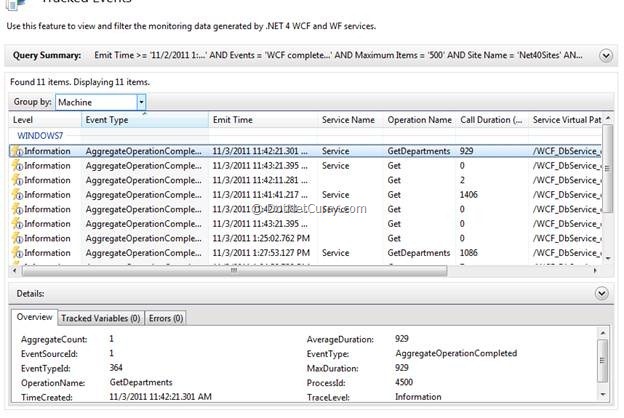
Task: Select the event emitted at 1:27:53.127 PM
Action: point(305,253)
